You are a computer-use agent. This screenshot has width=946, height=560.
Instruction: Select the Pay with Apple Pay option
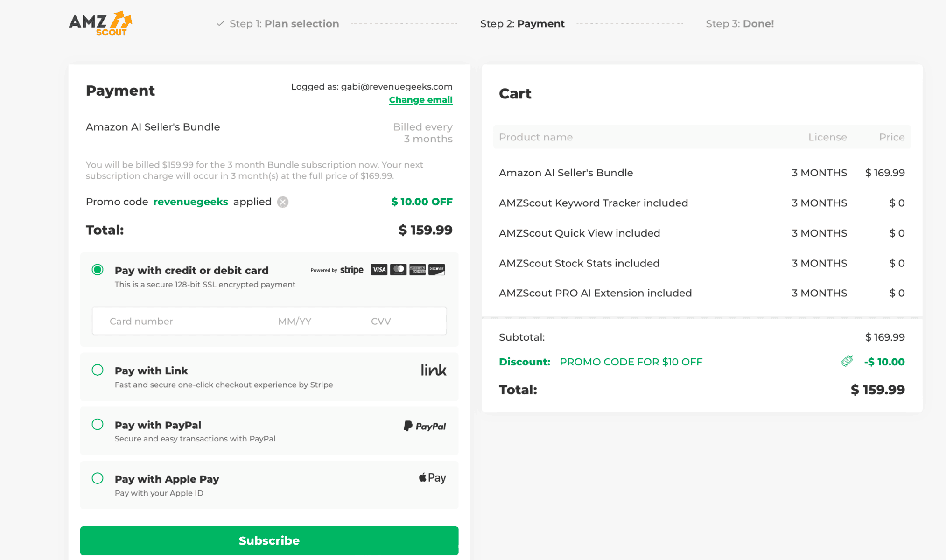click(x=98, y=478)
